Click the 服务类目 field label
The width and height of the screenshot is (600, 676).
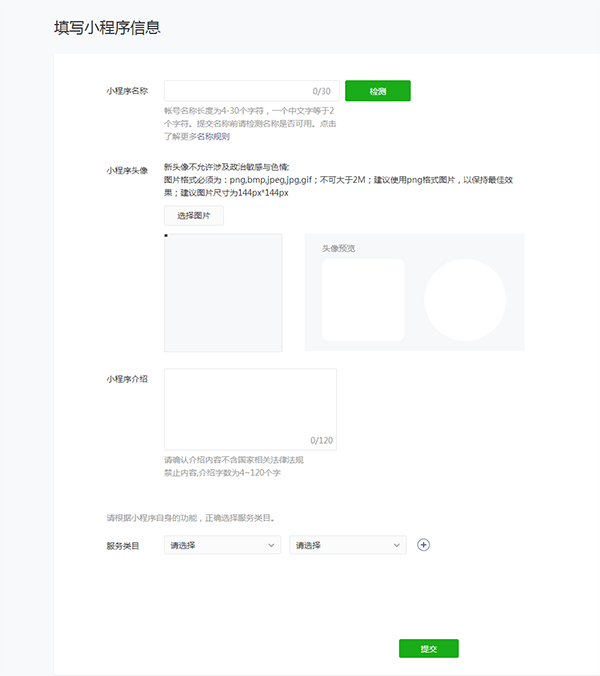(123, 546)
